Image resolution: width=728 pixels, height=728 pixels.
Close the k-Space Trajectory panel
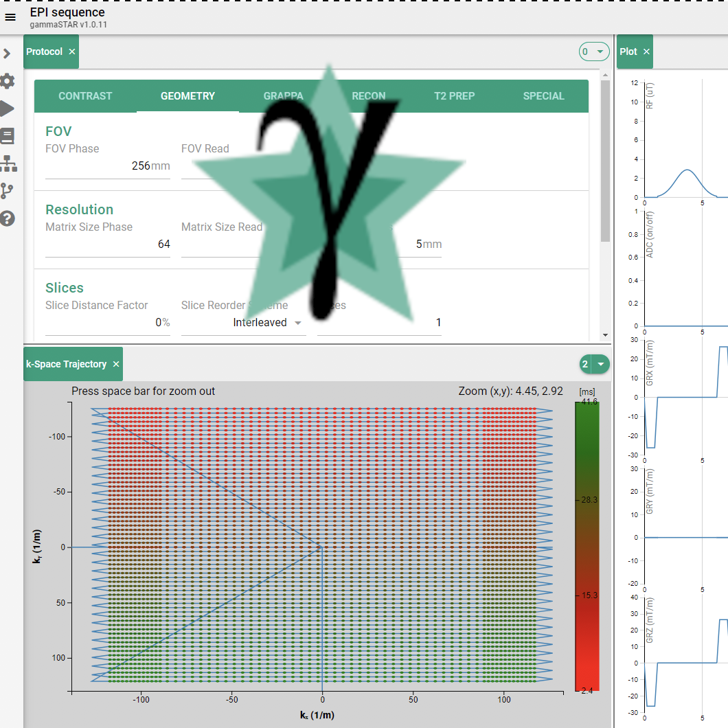[116, 365]
